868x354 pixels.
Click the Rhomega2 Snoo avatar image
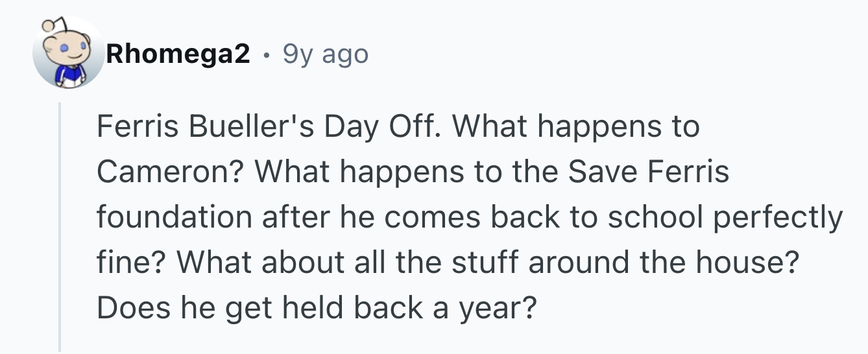click(x=68, y=53)
